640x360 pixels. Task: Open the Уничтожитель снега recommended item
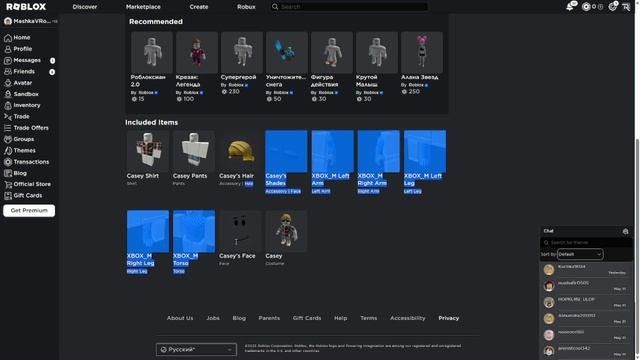[x=287, y=67]
